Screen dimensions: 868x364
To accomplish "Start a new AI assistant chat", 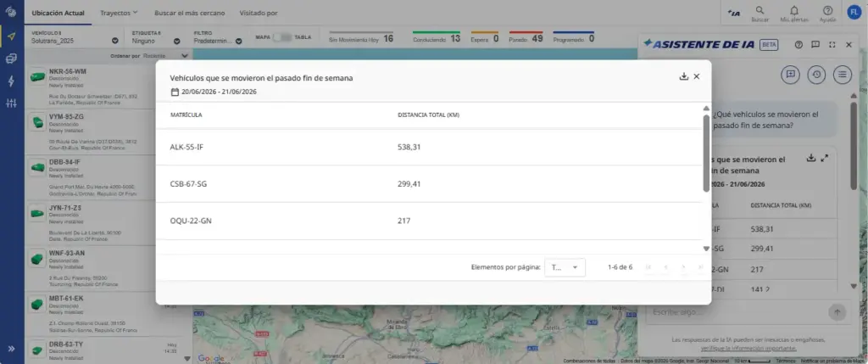I will [791, 74].
